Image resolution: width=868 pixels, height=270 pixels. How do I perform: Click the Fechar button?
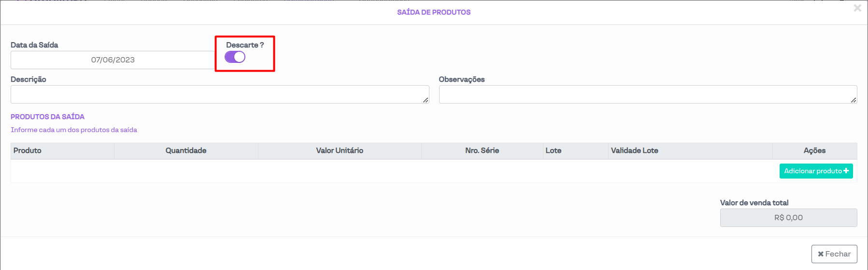(x=834, y=254)
